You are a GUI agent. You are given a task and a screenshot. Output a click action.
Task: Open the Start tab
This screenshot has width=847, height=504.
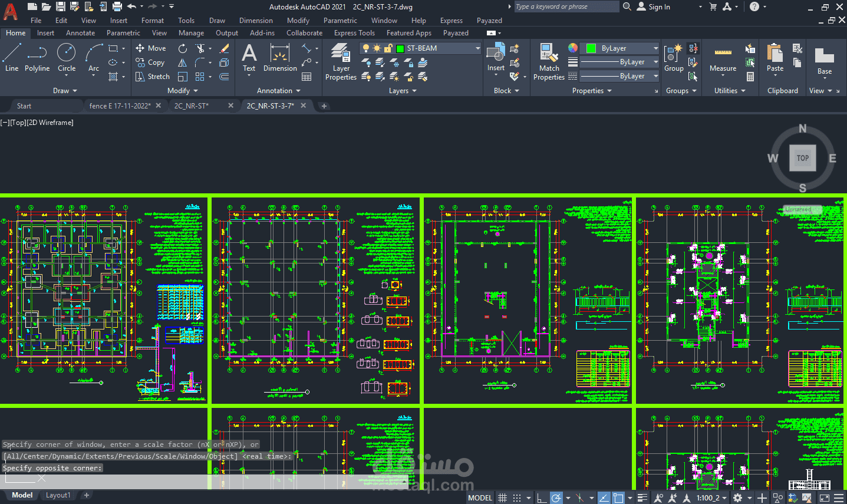24,106
